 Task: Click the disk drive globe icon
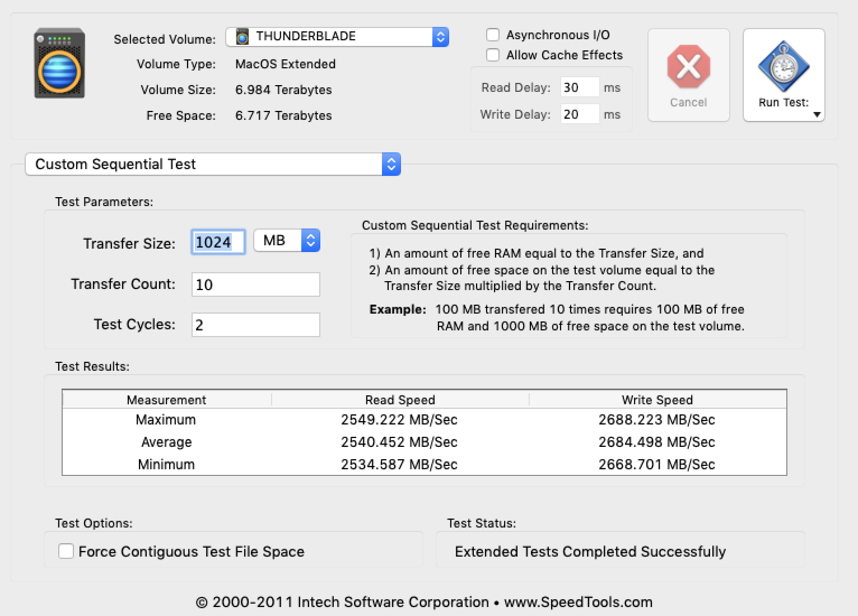coord(59,64)
